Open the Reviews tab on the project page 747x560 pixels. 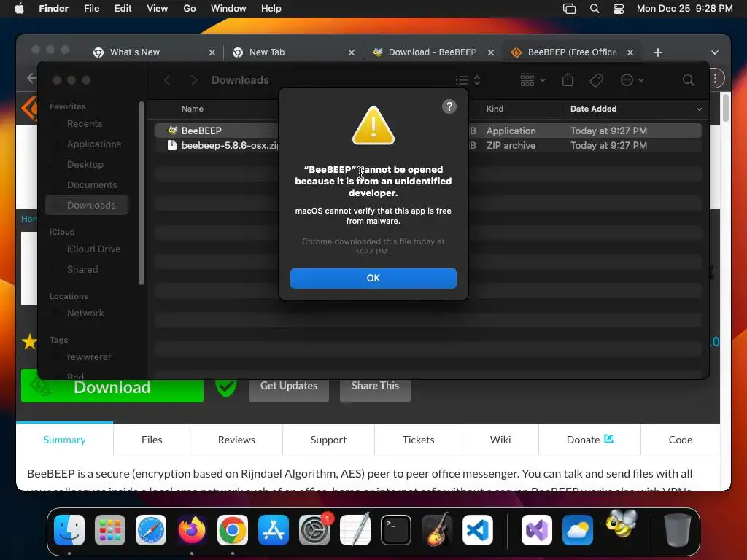[x=236, y=440]
